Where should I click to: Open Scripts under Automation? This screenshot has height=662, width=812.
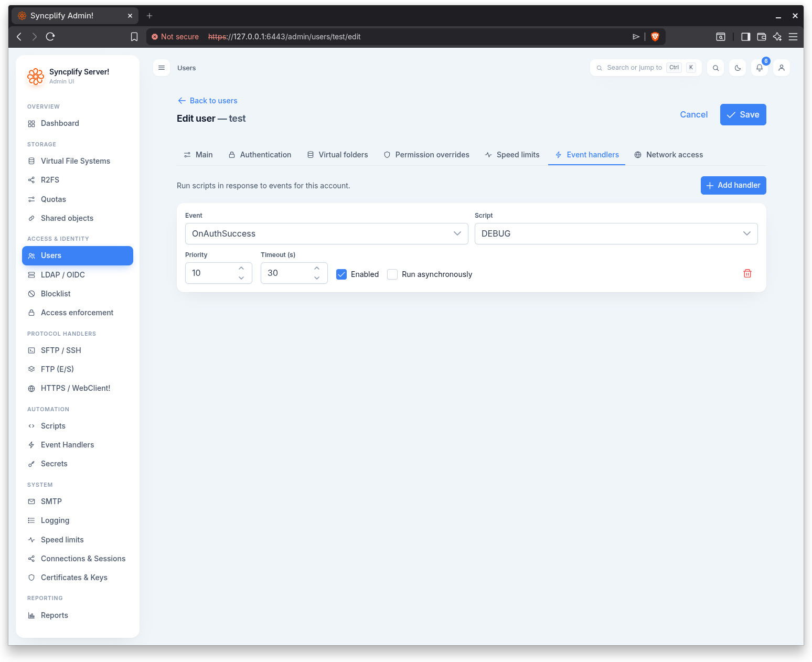coord(78,426)
